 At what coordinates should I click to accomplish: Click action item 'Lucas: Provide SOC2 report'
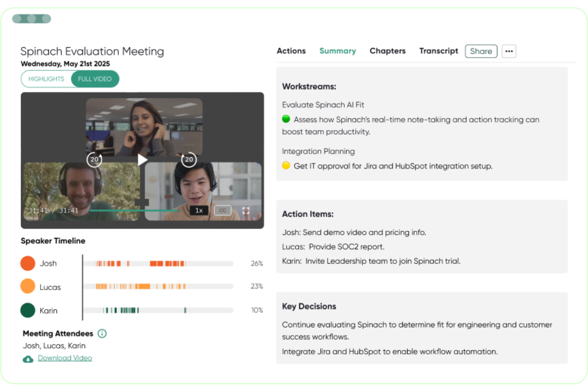click(x=333, y=247)
